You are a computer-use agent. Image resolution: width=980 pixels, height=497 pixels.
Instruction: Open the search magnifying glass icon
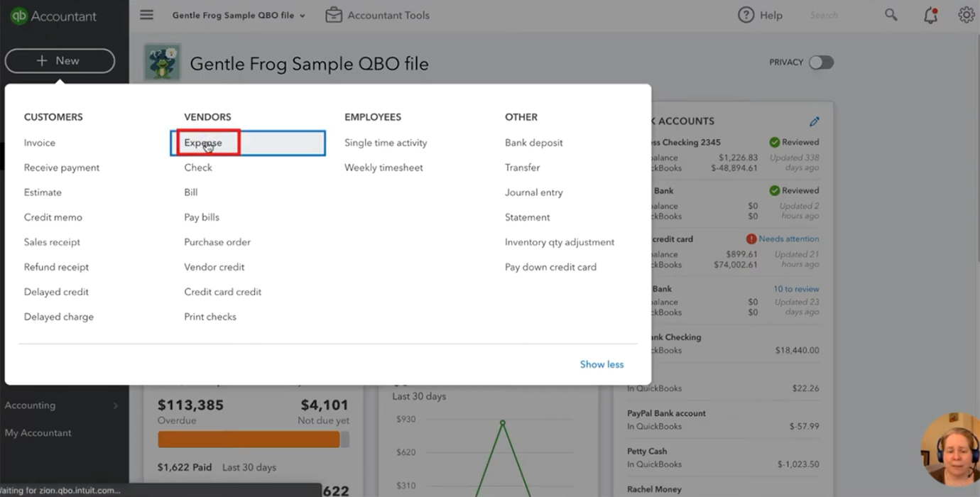point(891,15)
